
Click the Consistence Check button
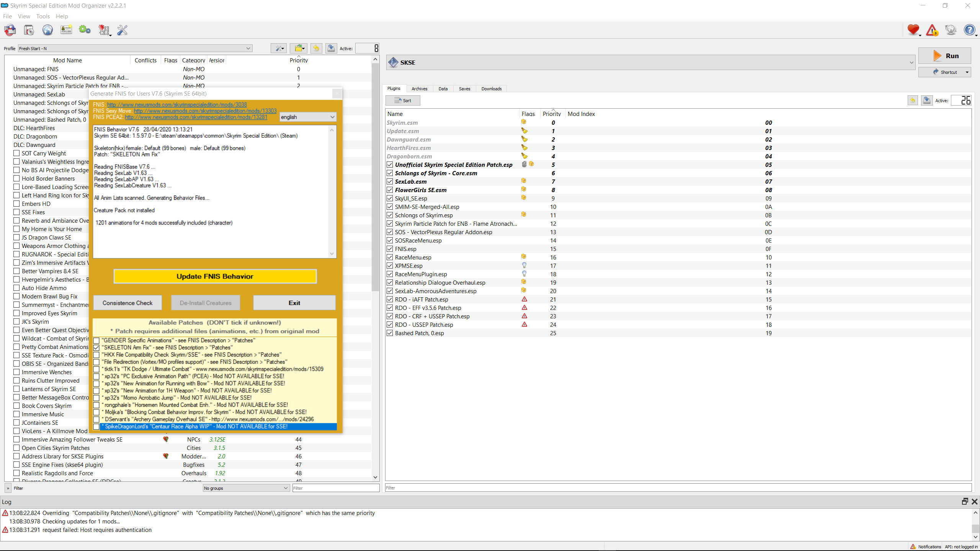127,303
